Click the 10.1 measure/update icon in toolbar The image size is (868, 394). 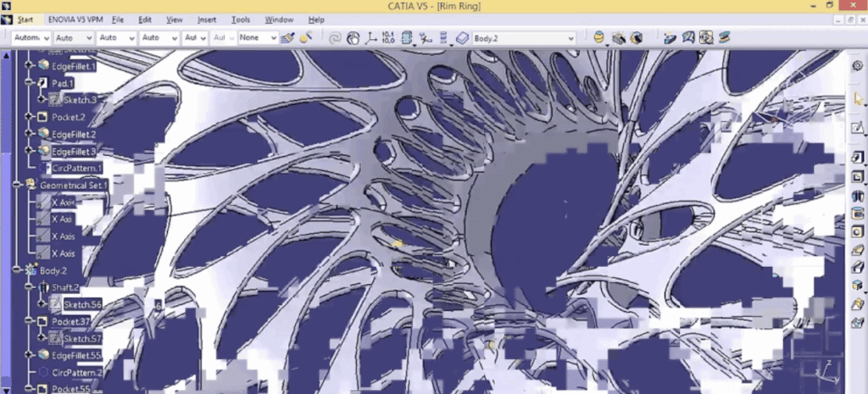[388, 38]
